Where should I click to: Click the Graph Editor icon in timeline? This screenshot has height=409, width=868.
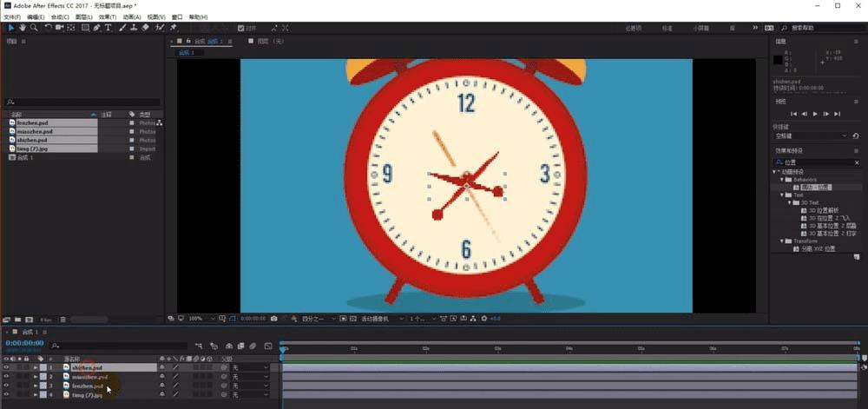point(268,346)
